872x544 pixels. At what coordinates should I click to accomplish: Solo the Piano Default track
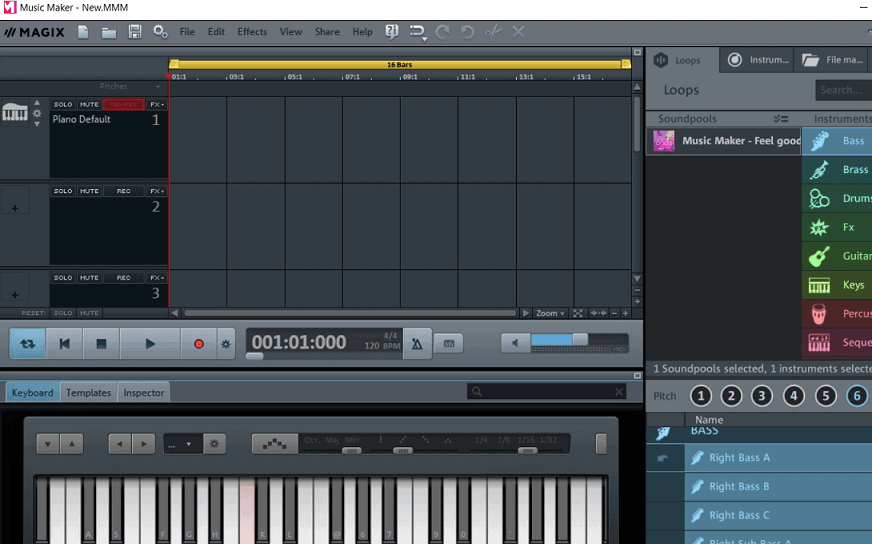(63, 104)
